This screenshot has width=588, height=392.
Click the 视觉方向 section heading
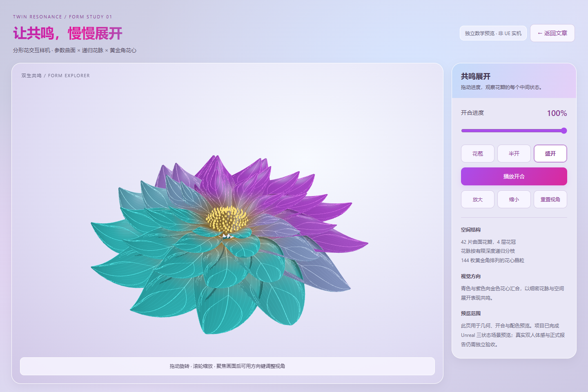click(471, 276)
